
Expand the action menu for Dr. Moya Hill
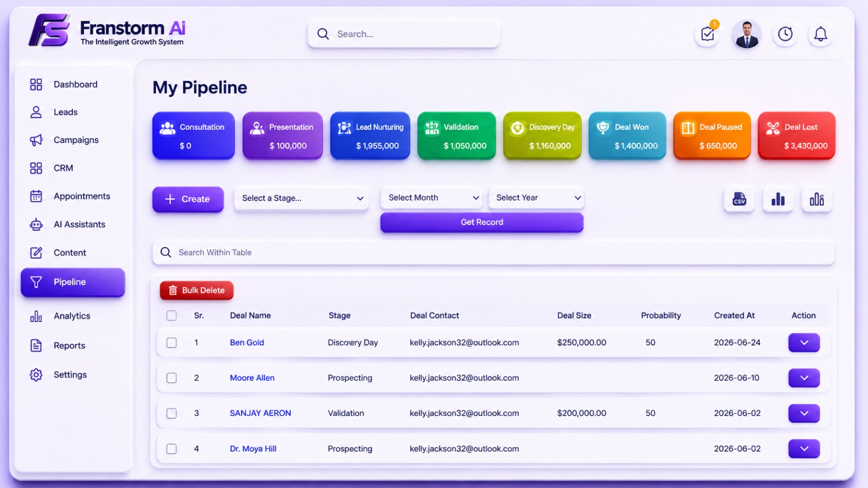click(804, 449)
